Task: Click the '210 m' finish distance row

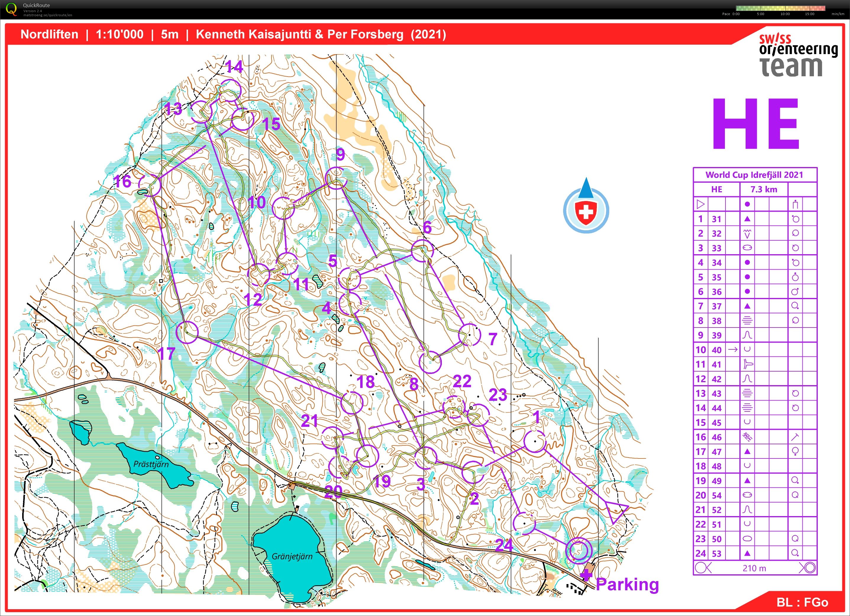Action: pyautogui.click(x=754, y=568)
